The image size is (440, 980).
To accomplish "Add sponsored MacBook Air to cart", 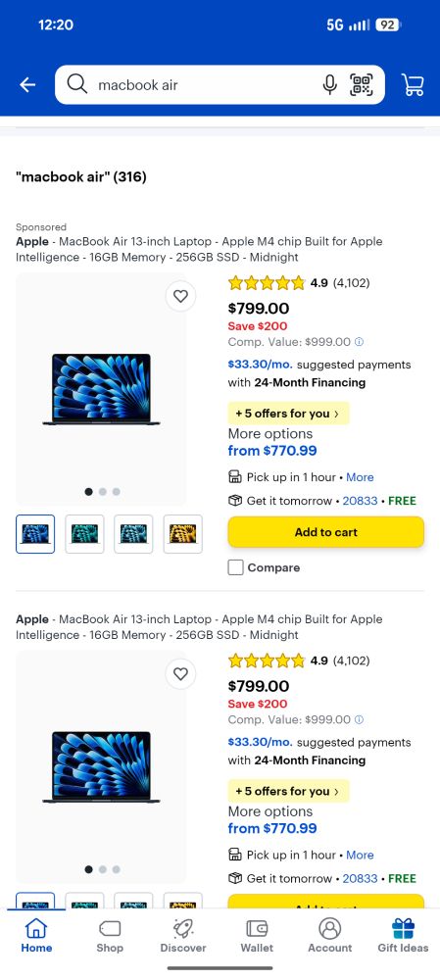I will 326,532.
